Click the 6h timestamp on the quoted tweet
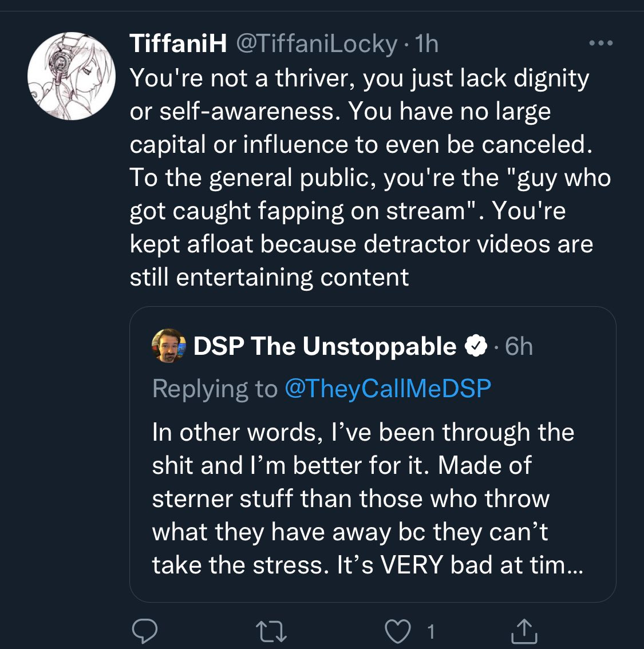This screenshot has width=644, height=649. click(519, 345)
